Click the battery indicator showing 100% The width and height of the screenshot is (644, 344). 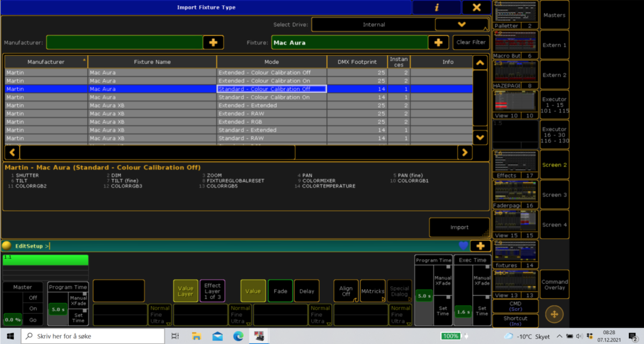point(451,336)
